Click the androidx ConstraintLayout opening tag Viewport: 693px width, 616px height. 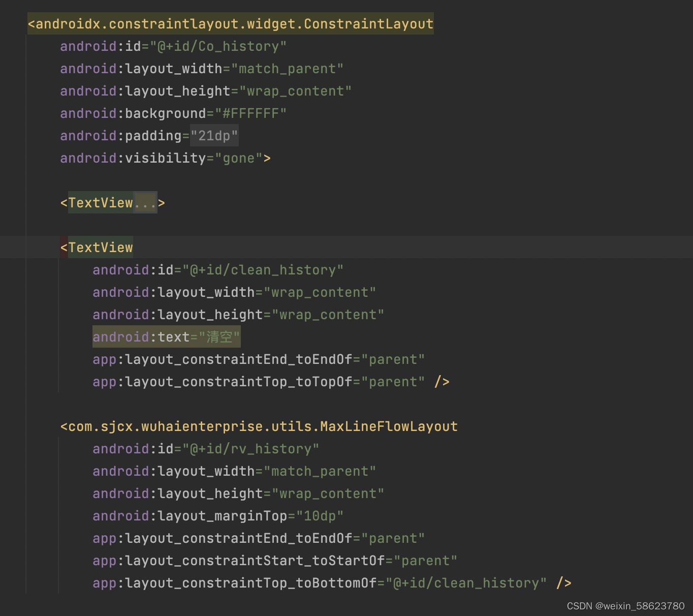231,24
